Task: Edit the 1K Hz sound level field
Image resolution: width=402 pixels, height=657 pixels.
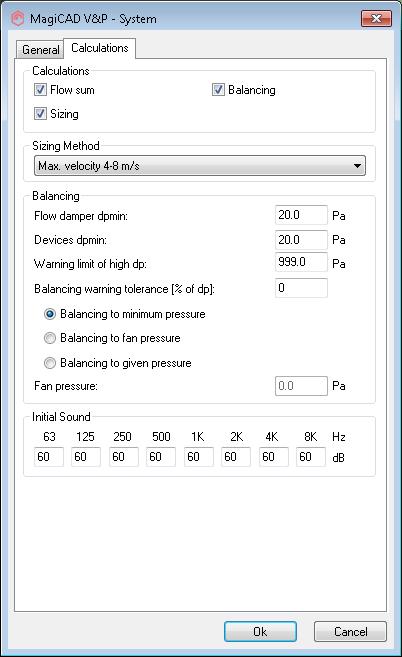Action: click(199, 457)
